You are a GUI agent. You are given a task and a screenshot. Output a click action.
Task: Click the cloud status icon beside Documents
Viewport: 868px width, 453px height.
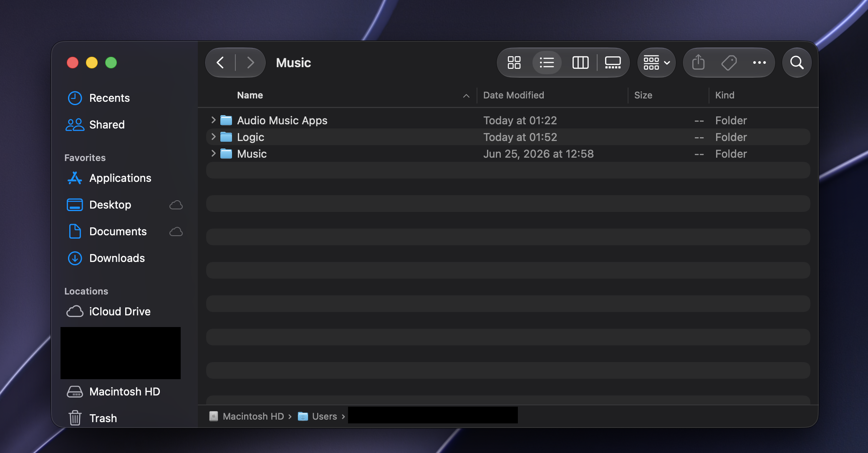[x=176, y=232]
